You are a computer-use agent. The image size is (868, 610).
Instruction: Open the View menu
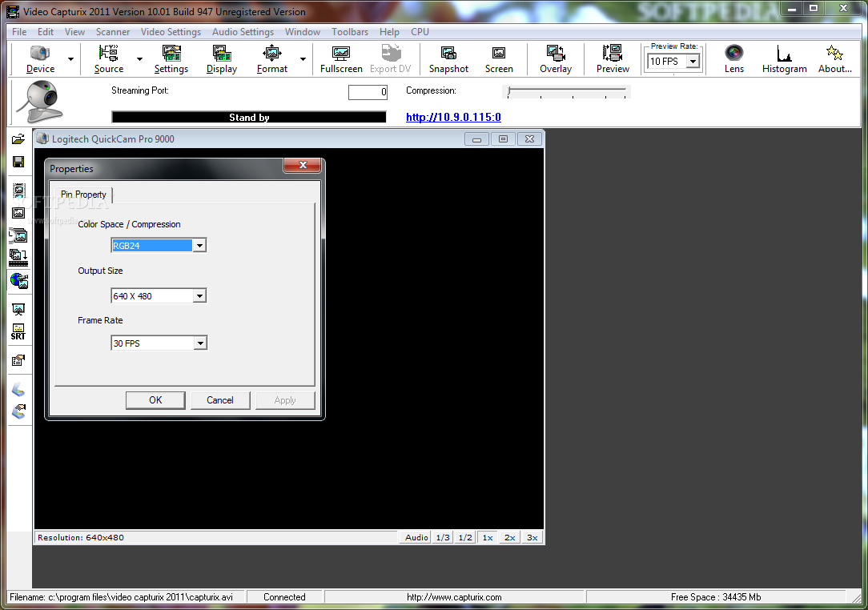74,32
